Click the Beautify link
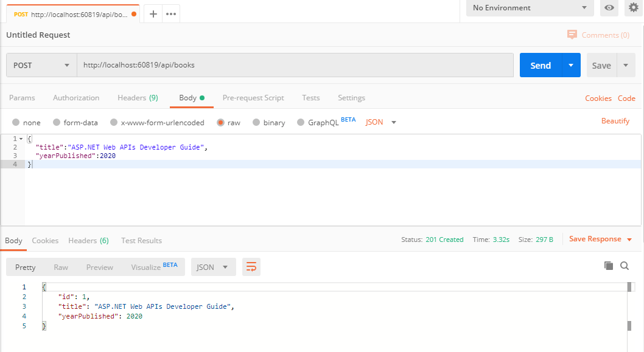 pyautogui.click(x=615, y=121)
